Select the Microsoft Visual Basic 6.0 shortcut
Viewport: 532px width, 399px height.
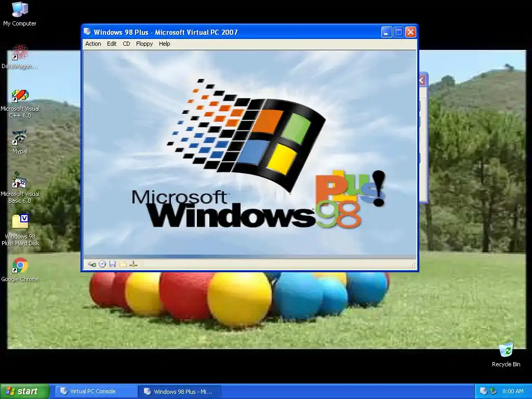point(20,188)
